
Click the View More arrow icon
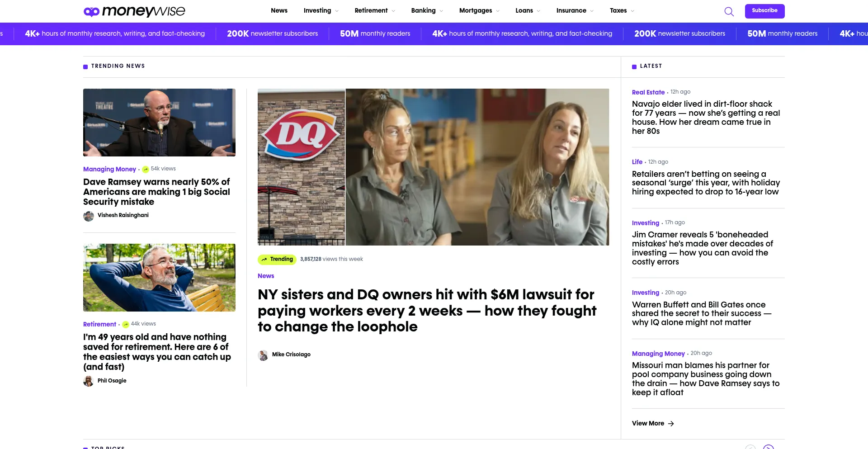pyautogui.click(x=671, y=424)
